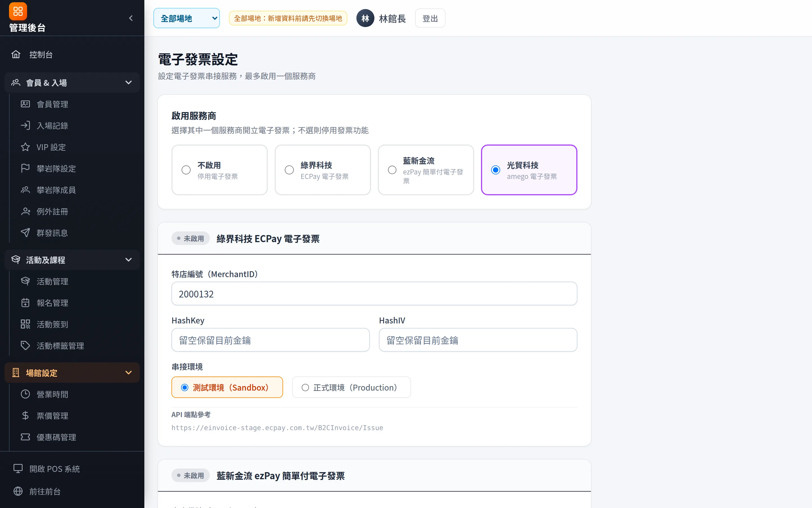Click the 林 user avatar
Viewport: 812px width, 508px height.
coord(365,18)
